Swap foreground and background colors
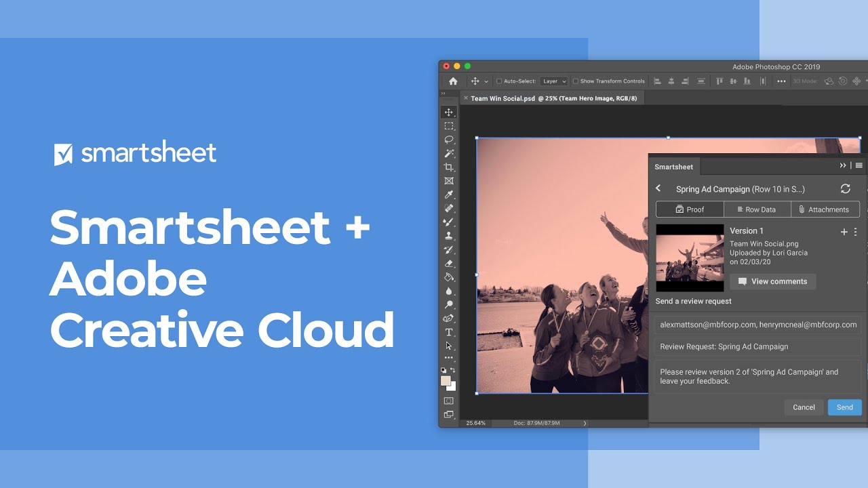 (453, 370)
